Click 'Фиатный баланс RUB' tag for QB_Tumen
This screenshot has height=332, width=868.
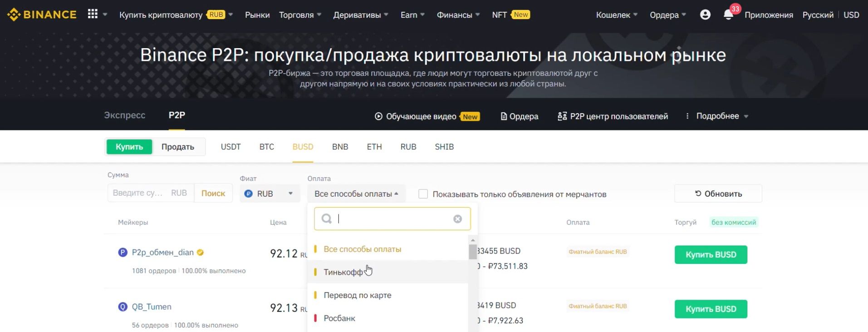598,306
